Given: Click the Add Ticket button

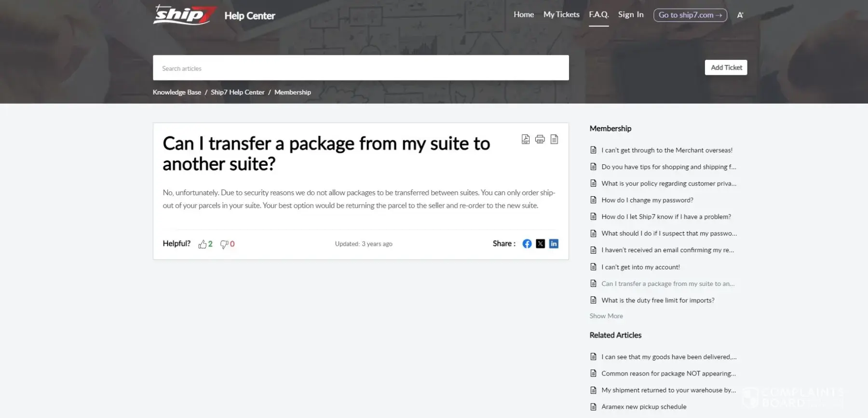Looking at the screenshot, I should [726, 67].
